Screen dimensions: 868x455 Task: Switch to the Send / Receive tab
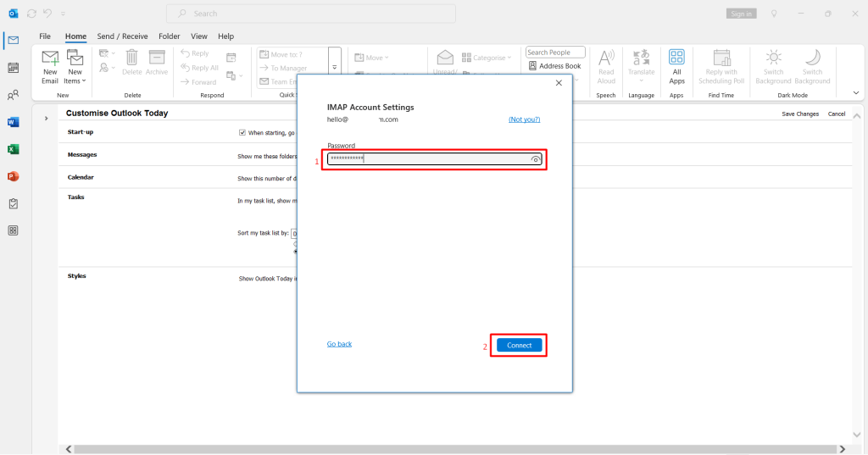click(122, 36)
